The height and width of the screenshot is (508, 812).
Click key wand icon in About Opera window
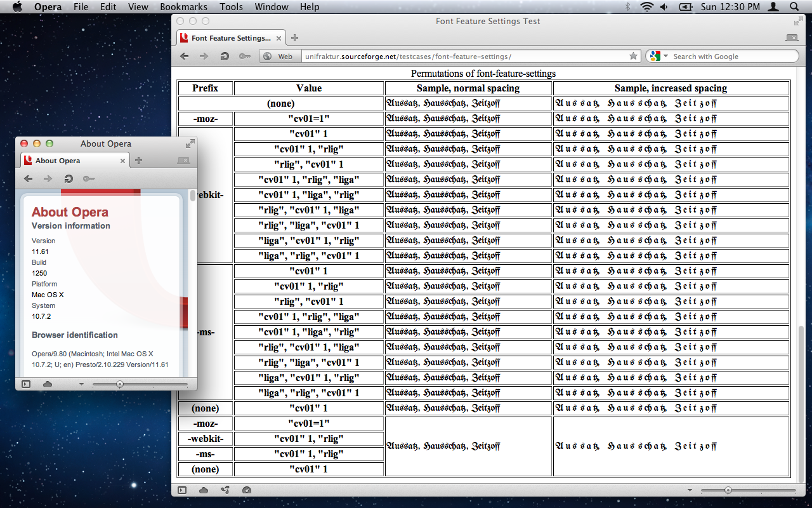click(x=88, y=178)
